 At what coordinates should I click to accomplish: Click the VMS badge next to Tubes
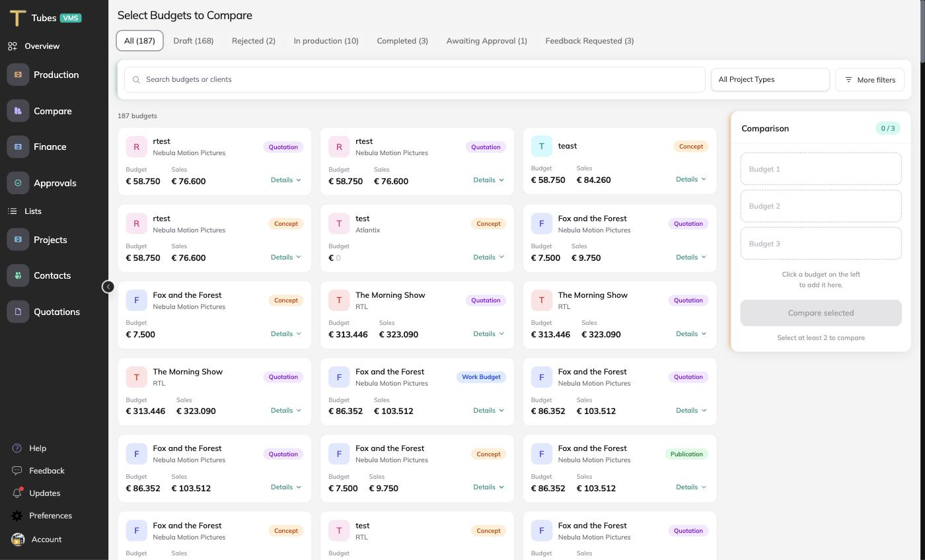71,18
